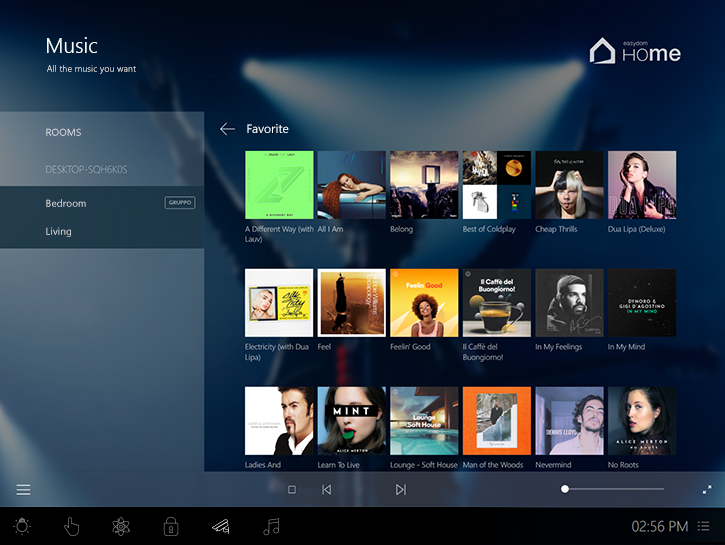This screenshot has height=545, width=725.
Task: Skip to the next track
Action: 401,490
